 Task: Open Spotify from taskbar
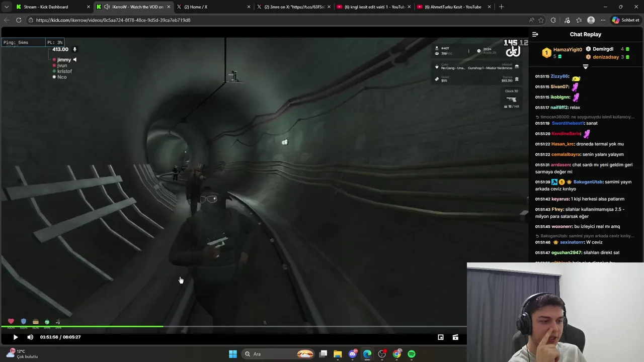[412, 354]
